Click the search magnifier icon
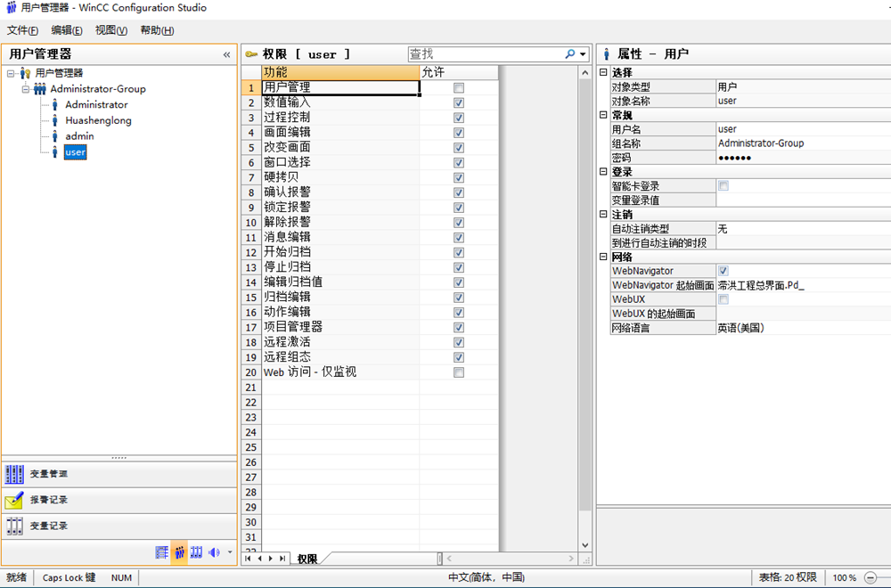The height and width of the screenshot is (588, 891). pyautogui.click(x=570, y=54)
